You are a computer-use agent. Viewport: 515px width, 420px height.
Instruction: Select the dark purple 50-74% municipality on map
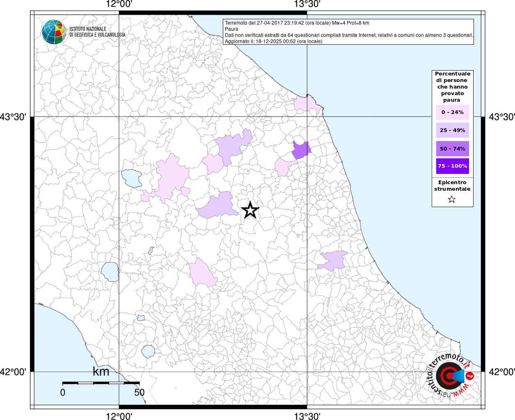[x=300, y=151]
